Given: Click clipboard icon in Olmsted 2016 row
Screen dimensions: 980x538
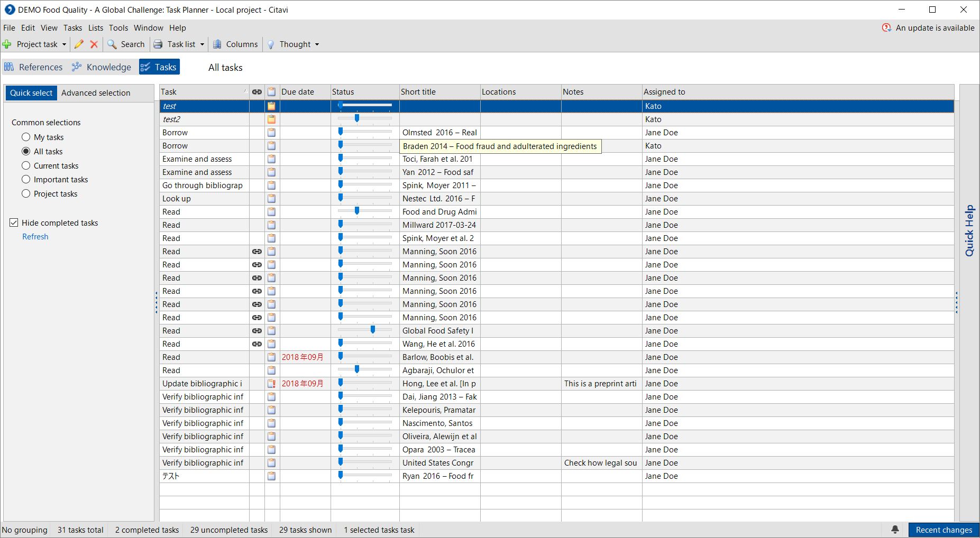Looking at the screenshot, I should [x=272, y=133].
